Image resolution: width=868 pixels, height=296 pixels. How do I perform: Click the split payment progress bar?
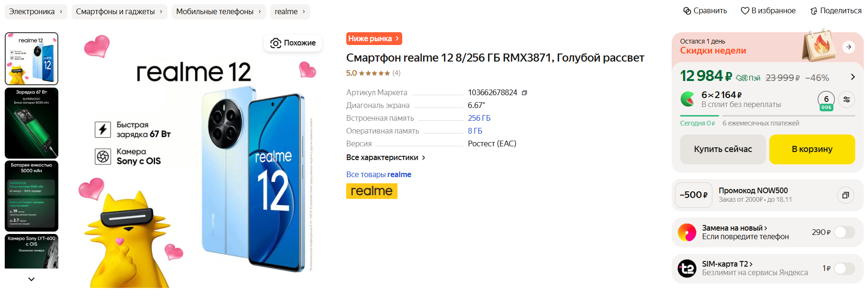(767, 116)
